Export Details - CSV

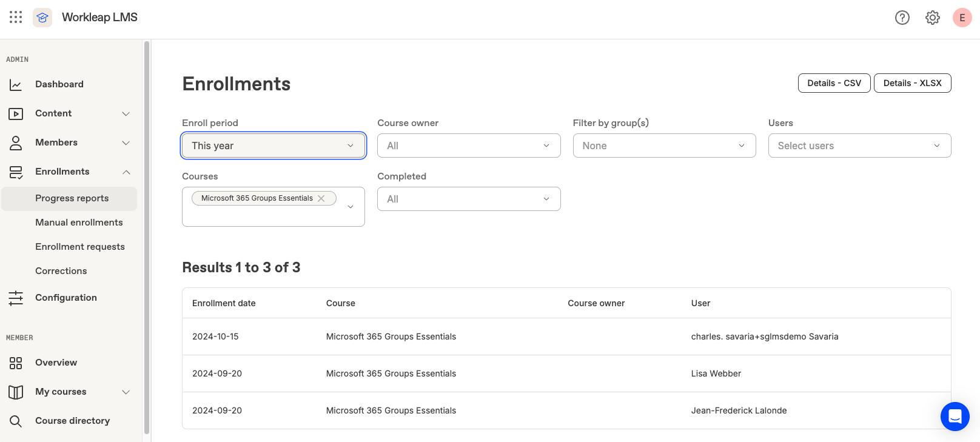coord(834,83)
